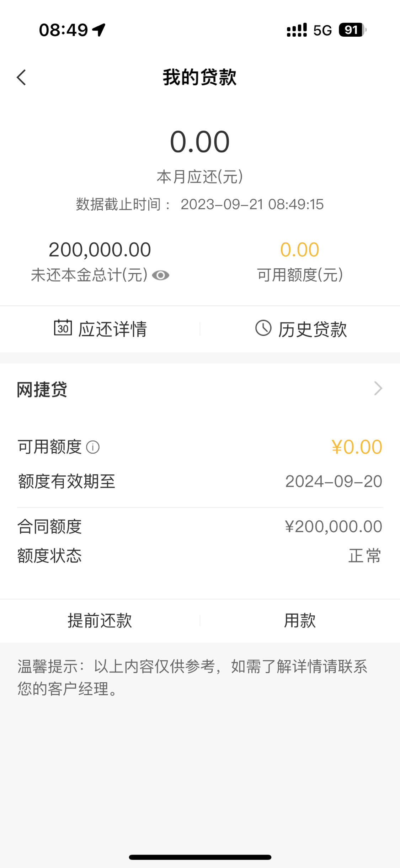Viewport: 400px width, 868px height.
Task: Tap the orange 0.00 available credit amount
Action: click(300, 249)
